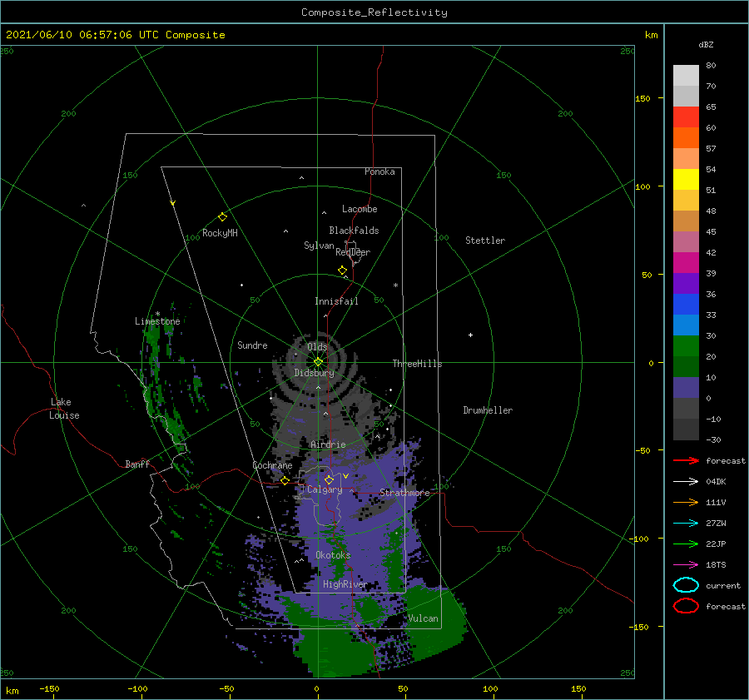749x700 pixels.
Task: Select the cyan 27ZW arrow icon
Action: point(686,524)
